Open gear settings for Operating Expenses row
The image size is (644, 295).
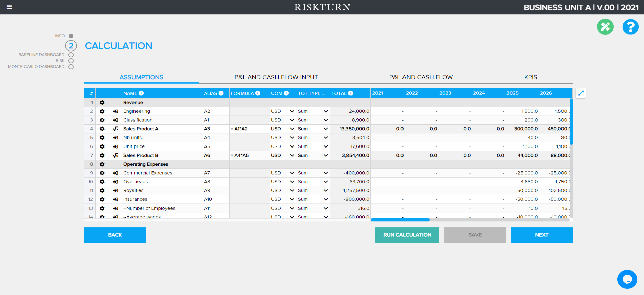102,164
